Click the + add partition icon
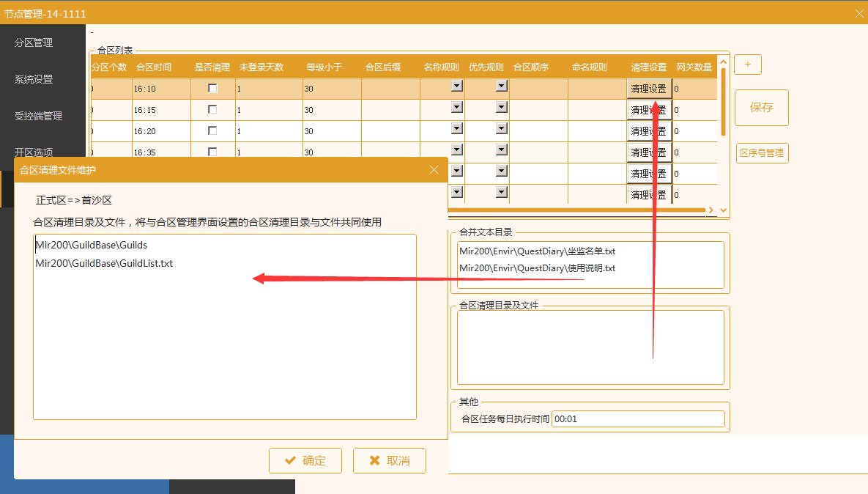 (x=747, y=64)
